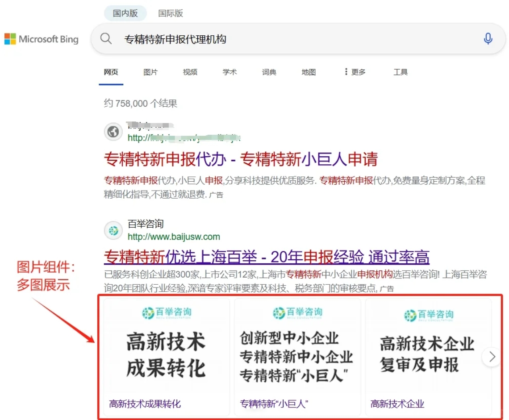
Task: Click the 百举咨询 favicon icon
Action: (x=113, y=230)
